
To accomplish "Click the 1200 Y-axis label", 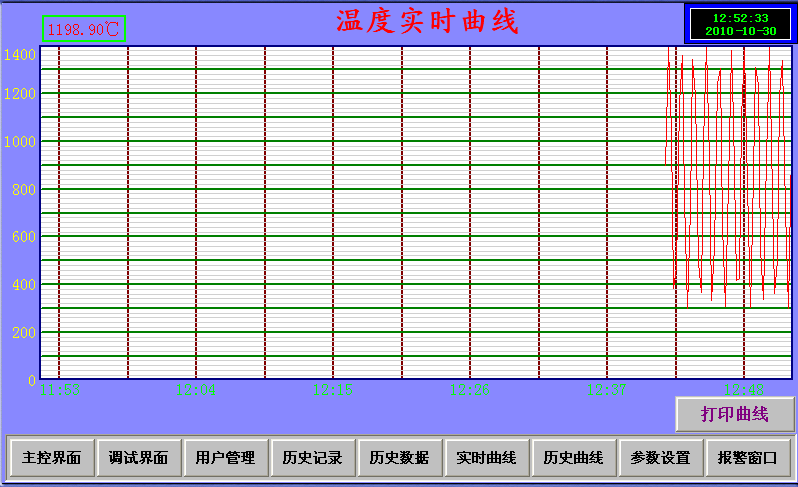I will click(20, 94).
